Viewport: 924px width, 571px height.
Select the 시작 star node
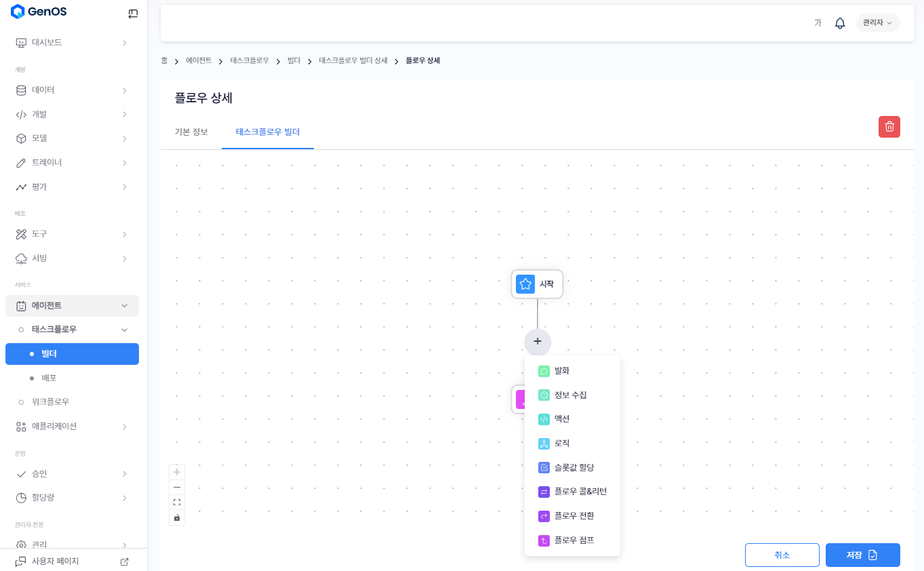pyautogui.click(x=537, y=284)
